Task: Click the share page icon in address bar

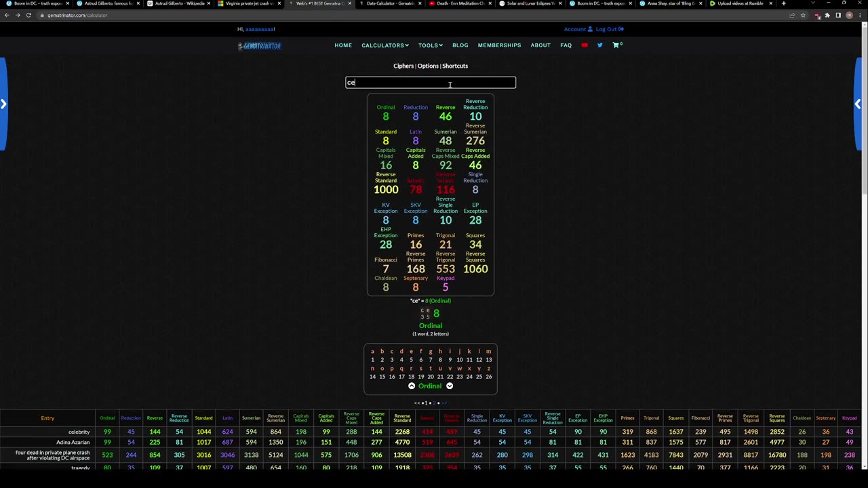Action: tap(792, 15)
